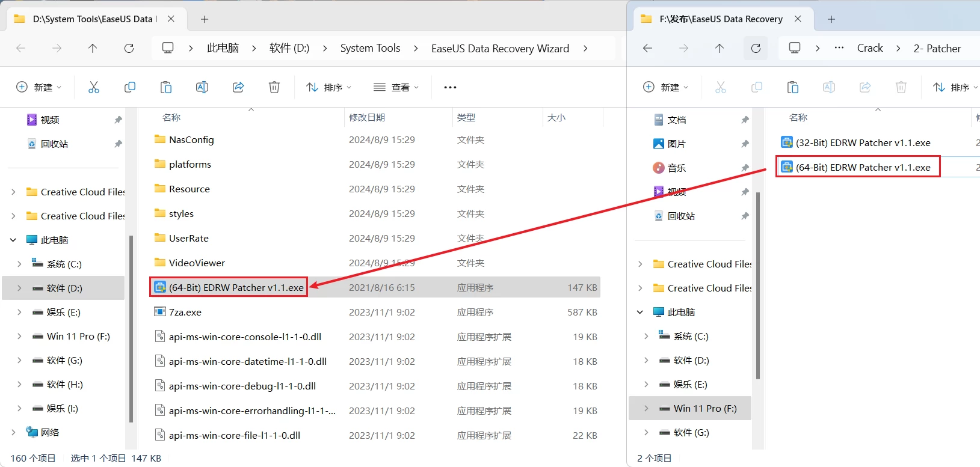
Task: Show hidden breadcrumb ellipsis in right window
Action: click(839, 48)
